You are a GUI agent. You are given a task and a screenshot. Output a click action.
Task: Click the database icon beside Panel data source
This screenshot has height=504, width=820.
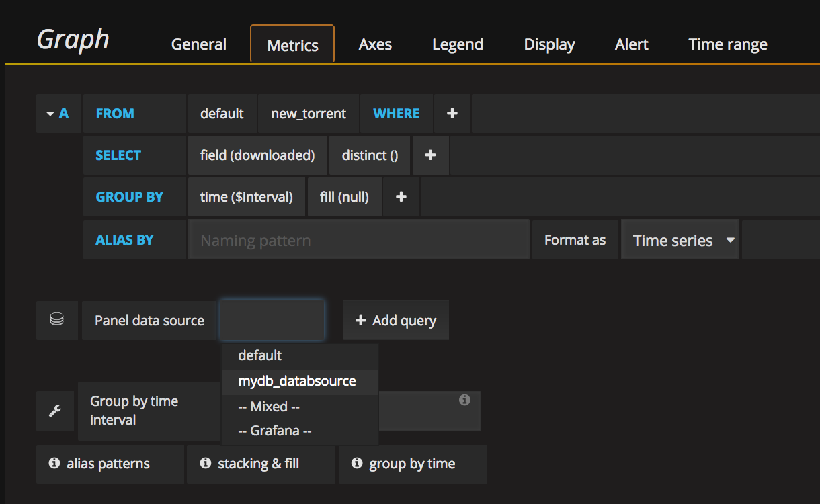[57, 320]
